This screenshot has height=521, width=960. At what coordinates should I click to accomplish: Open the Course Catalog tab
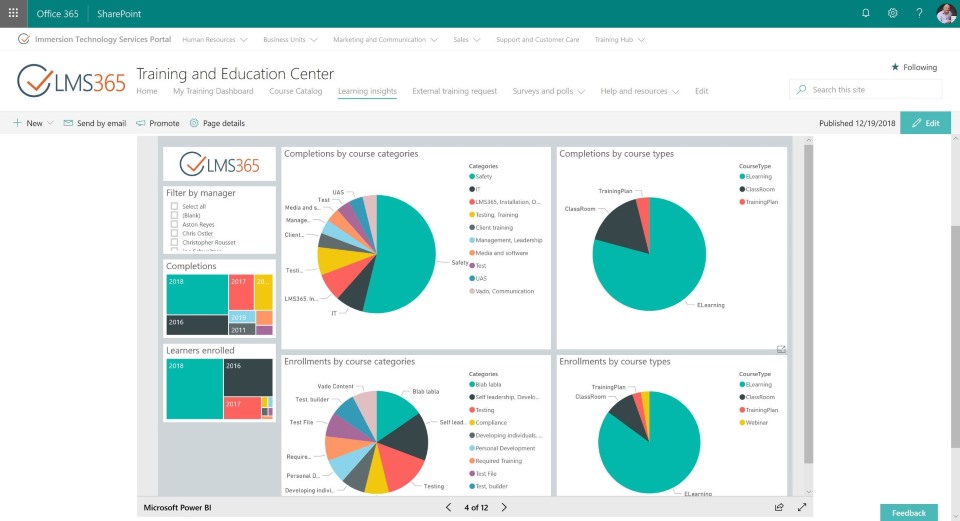click(x=296, y=91)
